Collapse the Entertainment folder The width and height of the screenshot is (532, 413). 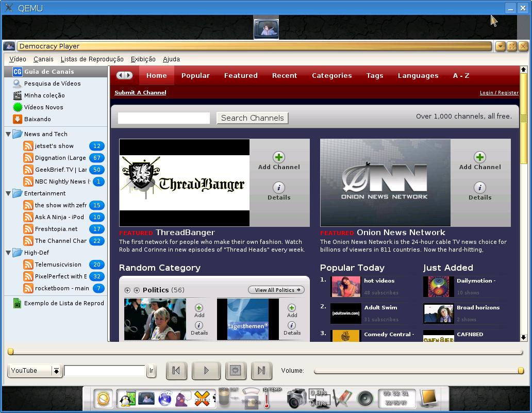click(x=8, y=193)
